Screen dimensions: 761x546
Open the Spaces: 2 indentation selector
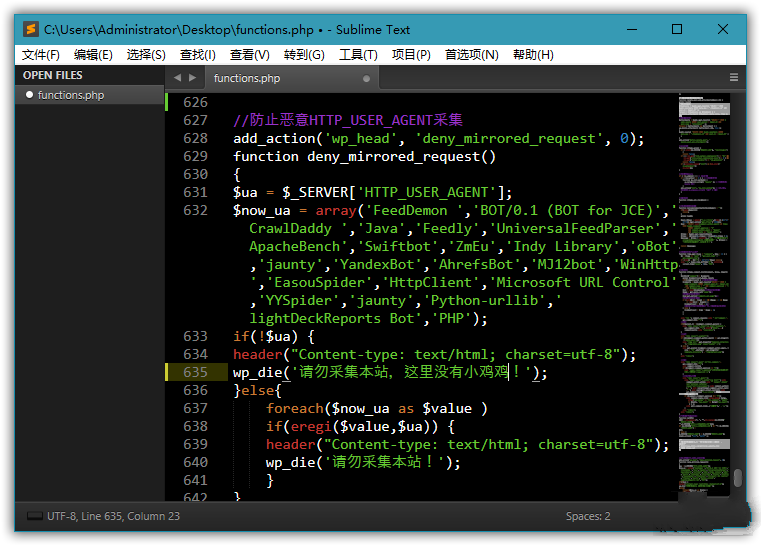tap(588, 516)
